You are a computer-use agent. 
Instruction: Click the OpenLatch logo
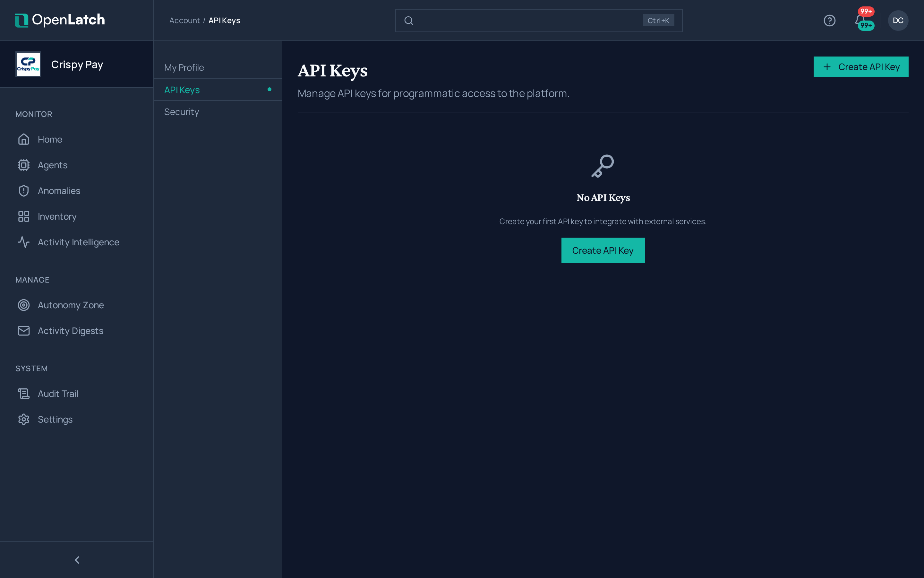click(x=60, y=20)
